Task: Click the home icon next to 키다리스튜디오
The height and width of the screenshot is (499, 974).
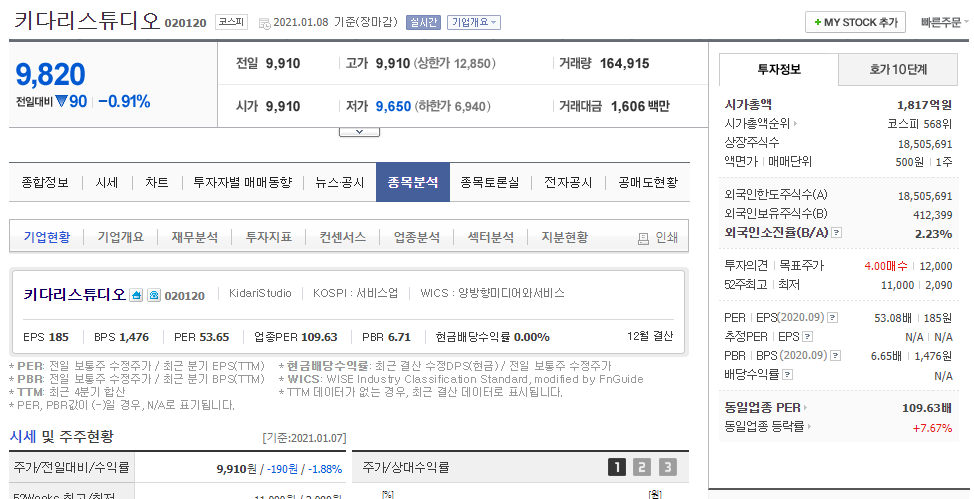Action: coord(136,295)
